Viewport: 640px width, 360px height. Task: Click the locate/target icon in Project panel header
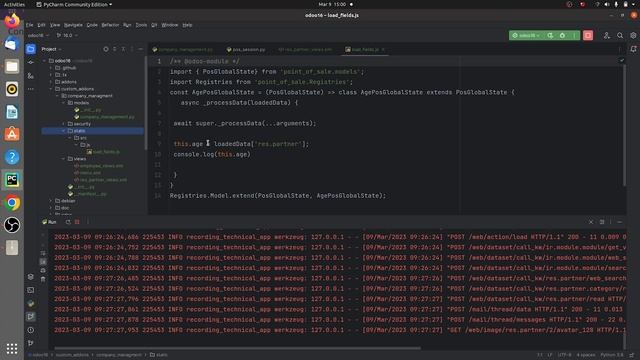(x=106, y=49)
